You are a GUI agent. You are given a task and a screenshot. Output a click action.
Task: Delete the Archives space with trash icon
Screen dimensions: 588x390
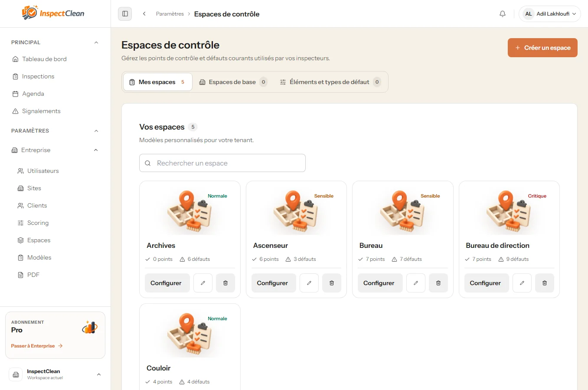(225, 283)
